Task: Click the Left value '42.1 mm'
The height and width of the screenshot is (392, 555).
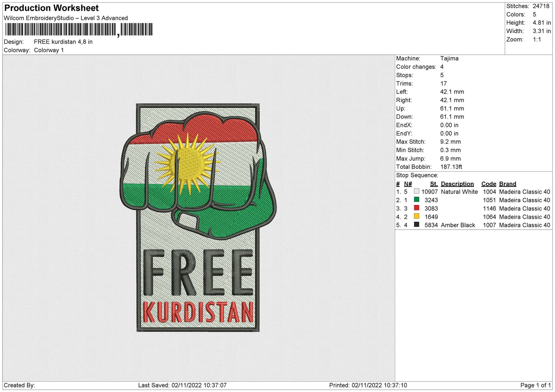Action: click(452, 92)
